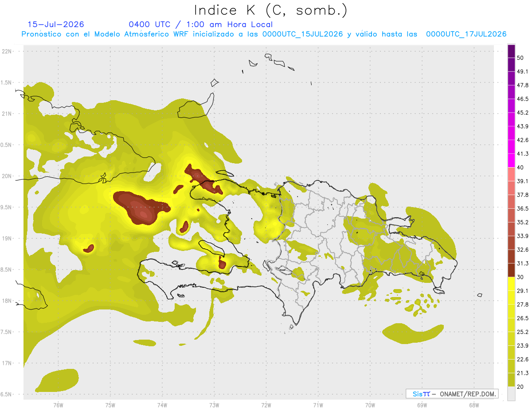Pick the gray colorbar segment below 20
This screenshot has width=532, height=411.
[512, 393]
